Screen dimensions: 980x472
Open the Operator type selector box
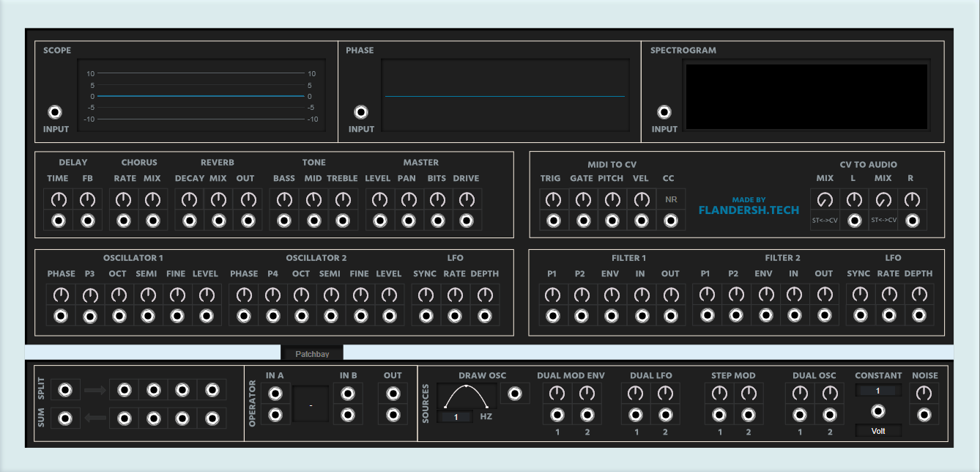[311, 405]
